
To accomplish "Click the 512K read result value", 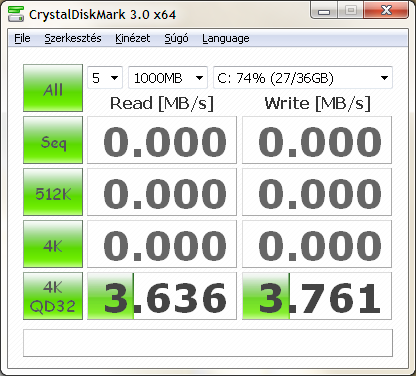I will click(162, 192).
